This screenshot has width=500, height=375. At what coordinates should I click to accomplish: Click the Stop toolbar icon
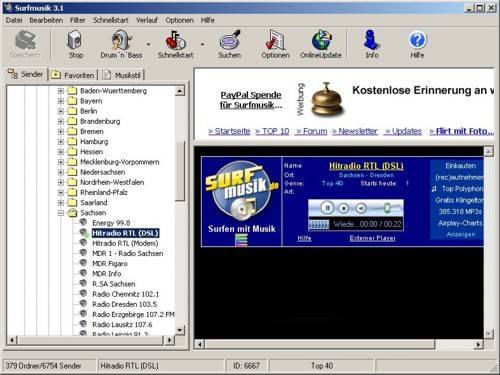click(x=75, y=45)
